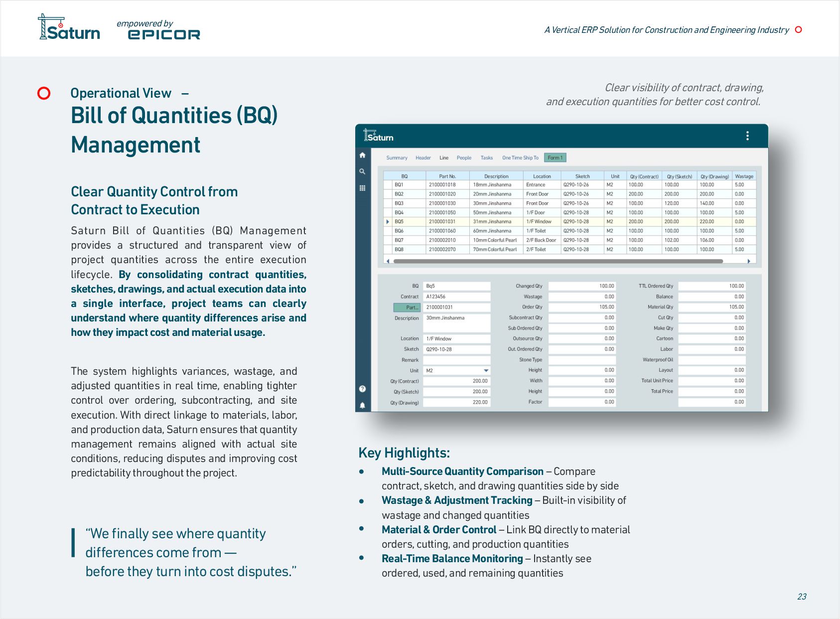Click the grid scroll left arrow

[x=388, y=261]
